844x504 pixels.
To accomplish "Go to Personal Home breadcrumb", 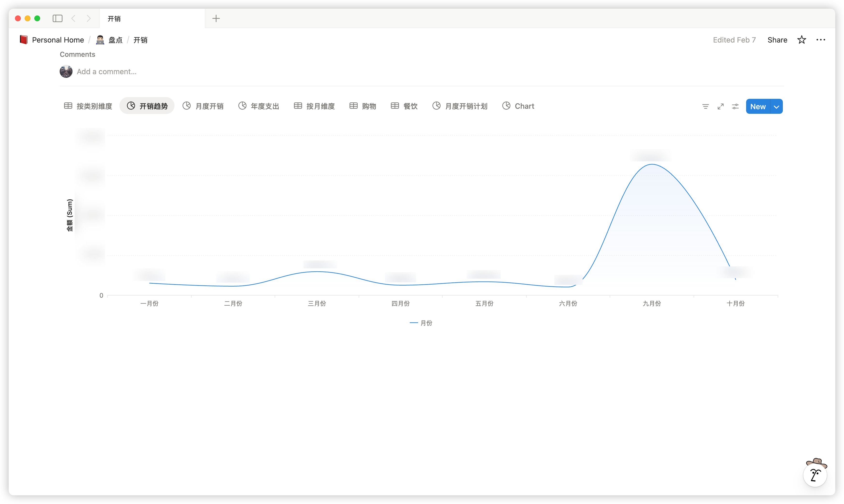I will 58,40.
